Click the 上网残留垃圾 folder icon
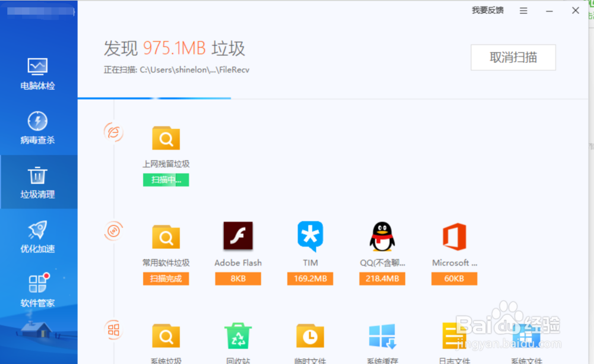 click(166, 138)
